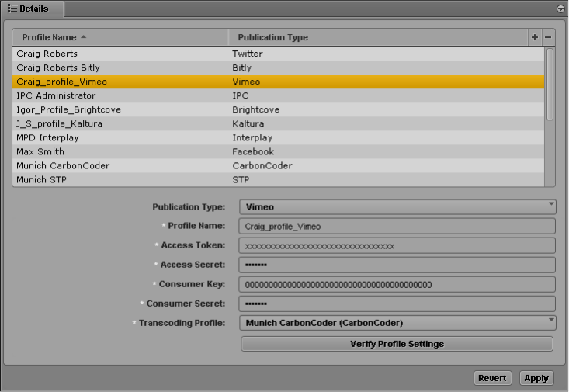569x392 pixels.
Task: Select the IPC Administrator row
Action: pyautogui.click(x=279, y=95)
